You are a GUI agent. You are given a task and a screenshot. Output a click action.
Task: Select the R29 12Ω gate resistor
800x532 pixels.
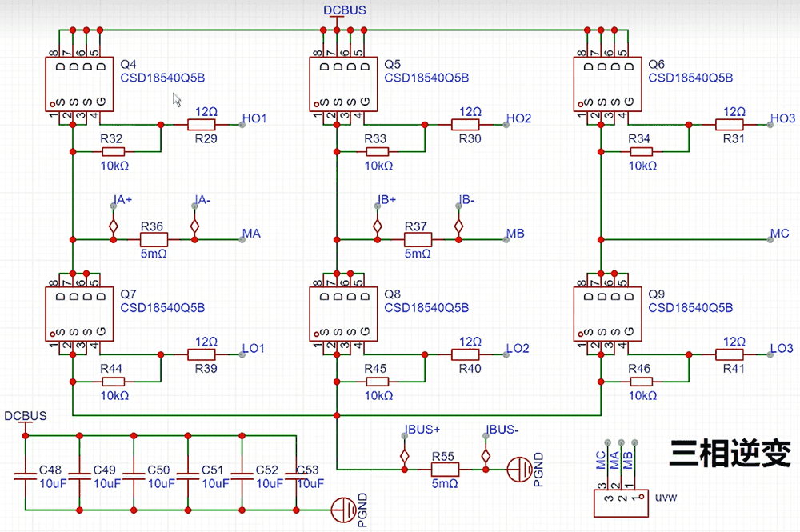pos(201,125)
